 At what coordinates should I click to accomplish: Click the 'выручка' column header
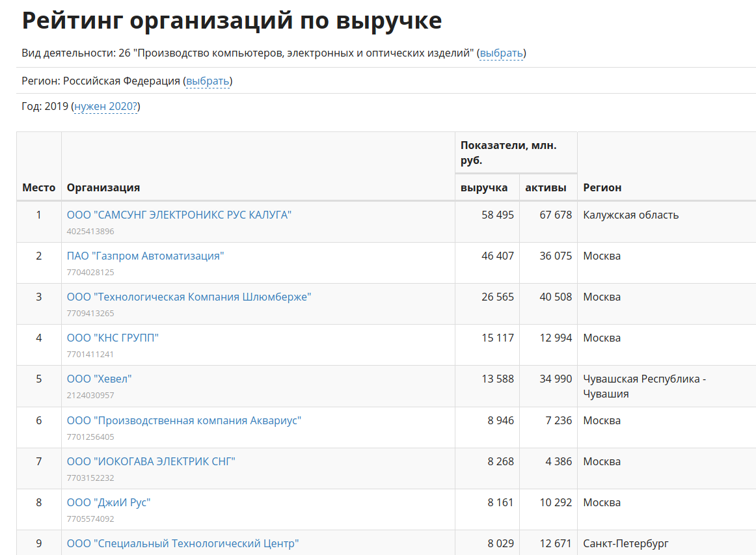coord(484,187)
